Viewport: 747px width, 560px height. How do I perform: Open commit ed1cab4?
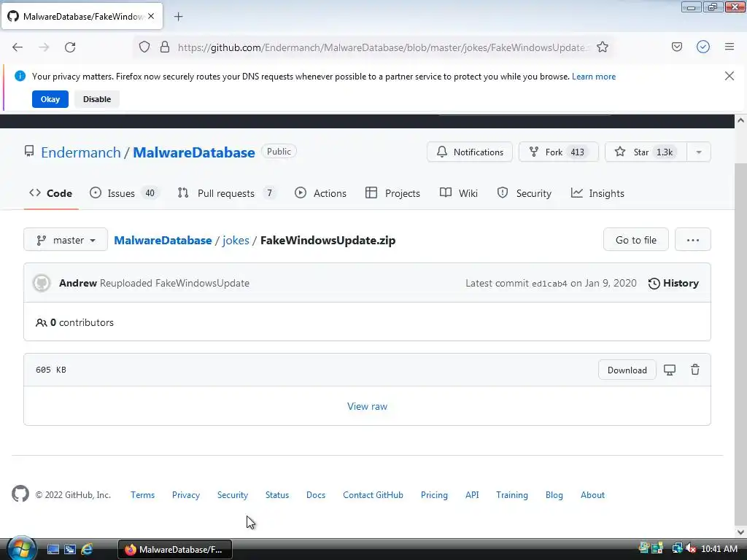coord(549,284)
